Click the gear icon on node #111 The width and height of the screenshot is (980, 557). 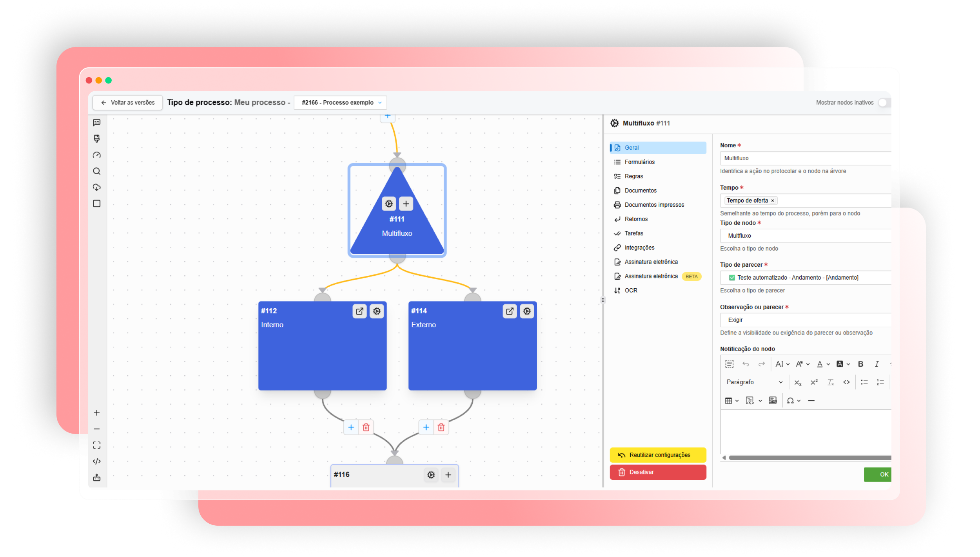[388, 204]
